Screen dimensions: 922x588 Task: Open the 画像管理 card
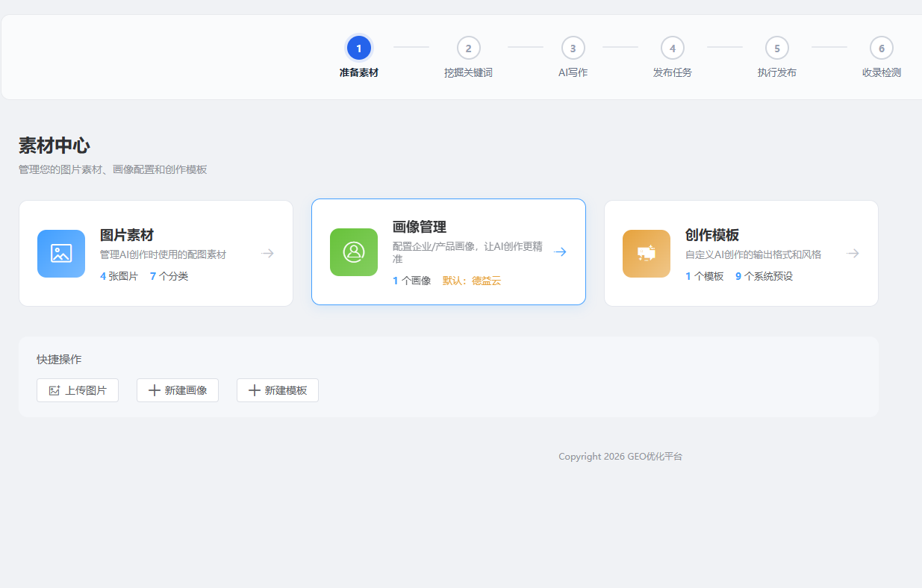point(448,251)
